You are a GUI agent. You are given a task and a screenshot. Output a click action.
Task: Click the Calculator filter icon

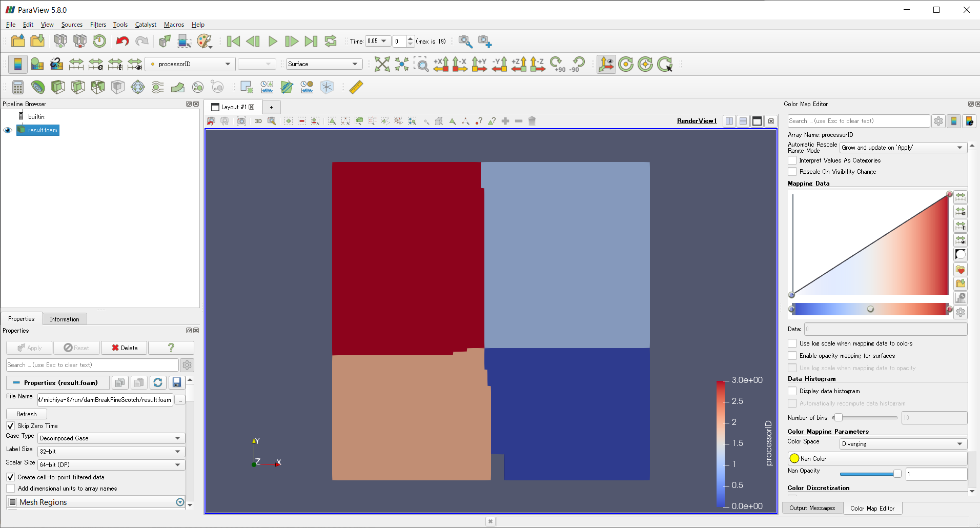pyautogui.click(x=18, y=87)
